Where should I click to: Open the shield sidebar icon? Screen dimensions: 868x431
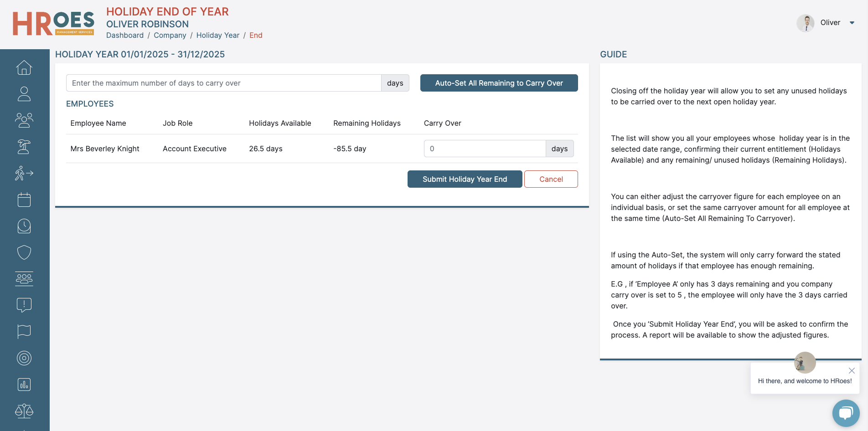[24, 252]
